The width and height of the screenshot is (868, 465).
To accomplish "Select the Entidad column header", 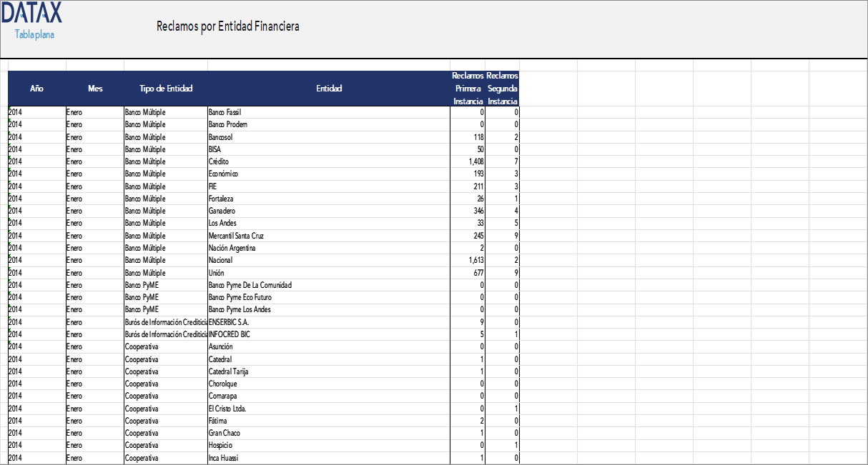I will coord(329,89).
